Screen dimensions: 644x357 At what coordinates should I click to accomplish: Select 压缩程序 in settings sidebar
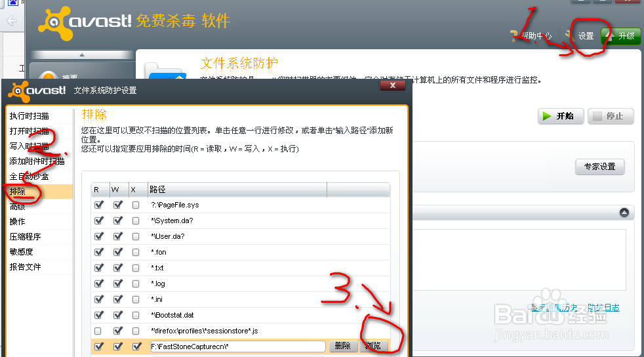coord(25,237)
